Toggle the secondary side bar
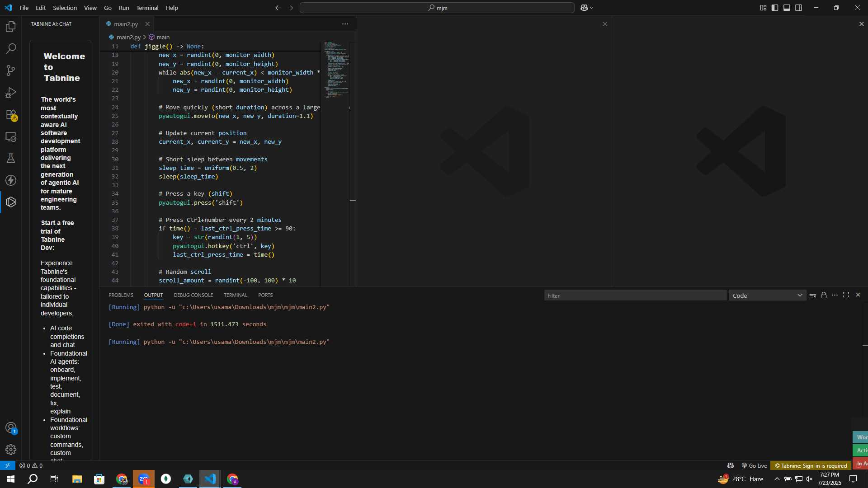This screenshot has width=868, height=488. tap(799, 8)
